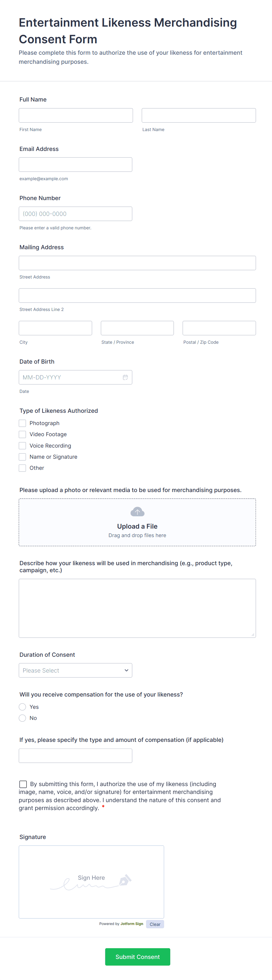Image resolution: width=272 pixels, height=980 pixels.
Task: Clear the signature pad
Action: tap(155, 924)
